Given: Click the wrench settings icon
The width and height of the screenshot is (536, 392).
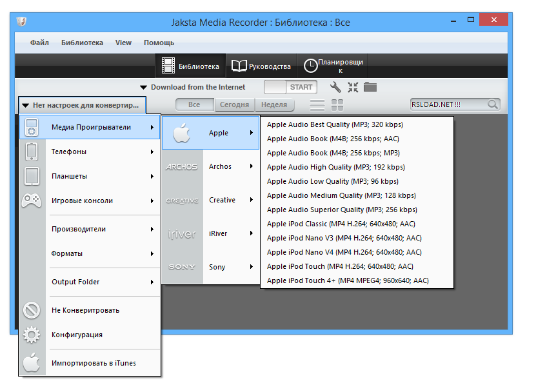Looking at the screenshot, I should tap(335, 87).
